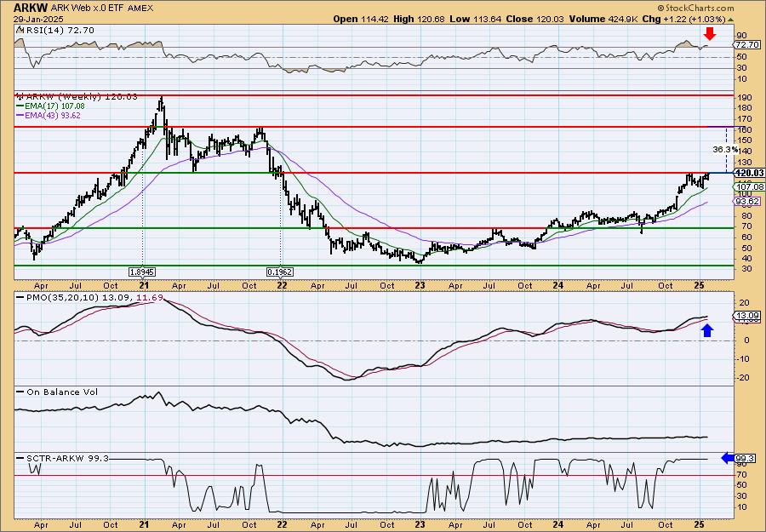Click the Low 113.64 value

(x=476, y=19)
